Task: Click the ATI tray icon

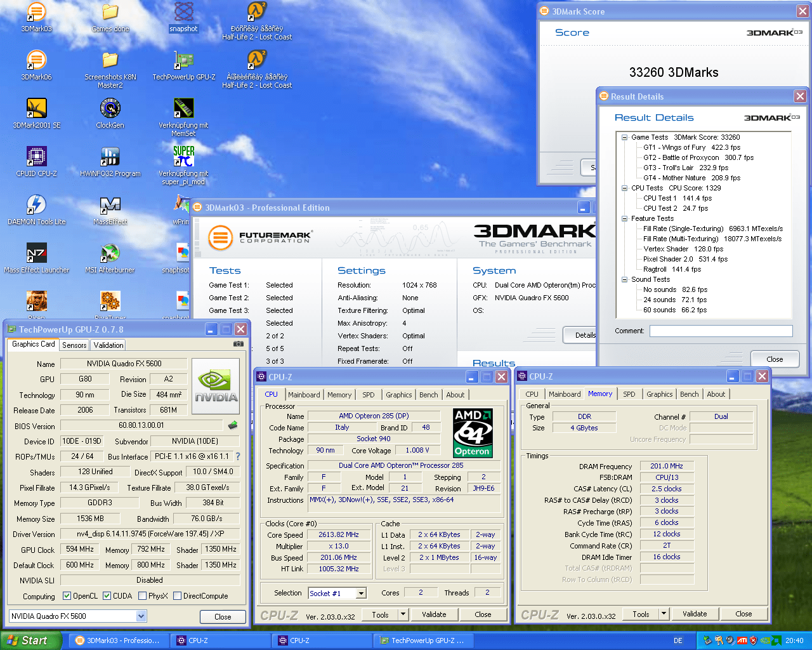Action: tap(742, 640)
